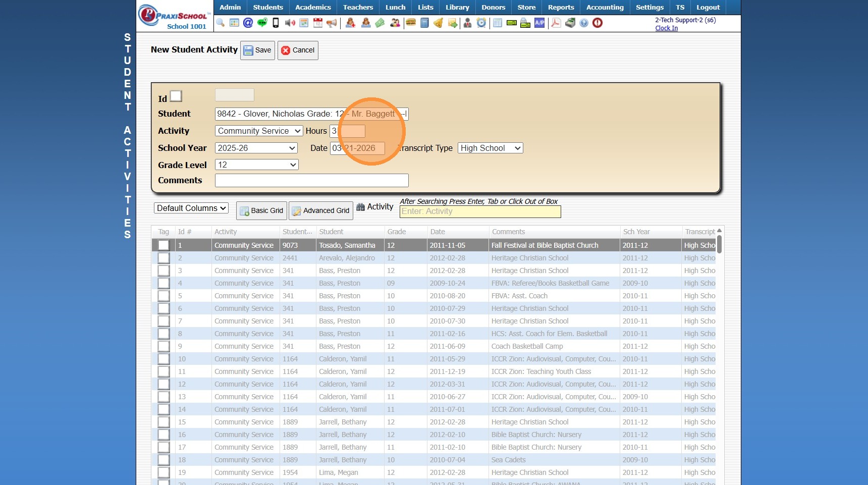This screenshot has width=868, height=485.
Task: Open the Activity dropdown showing Community Service
Action: 258,131
